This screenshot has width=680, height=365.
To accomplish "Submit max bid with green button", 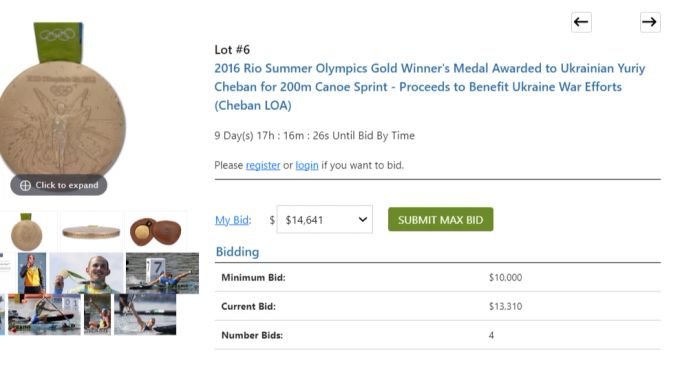I will (x=441, y=219).
